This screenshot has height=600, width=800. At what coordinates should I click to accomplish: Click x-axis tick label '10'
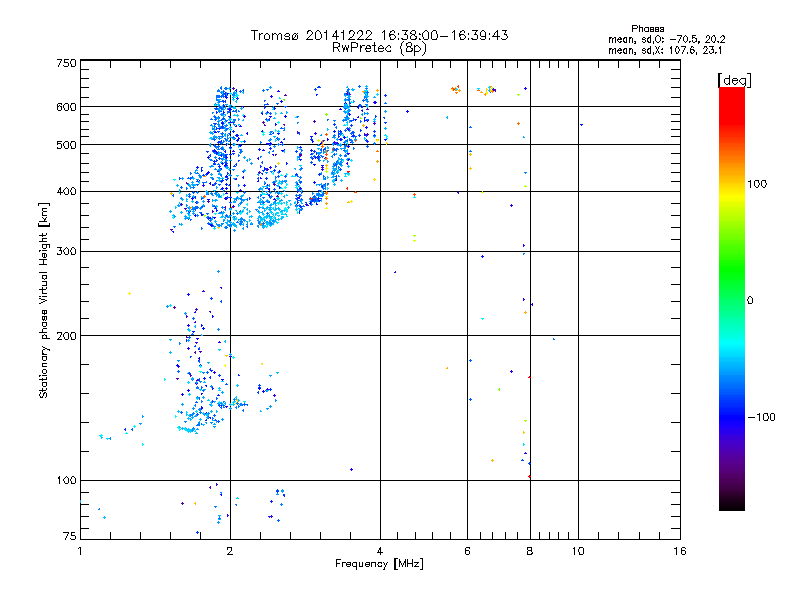578,551
